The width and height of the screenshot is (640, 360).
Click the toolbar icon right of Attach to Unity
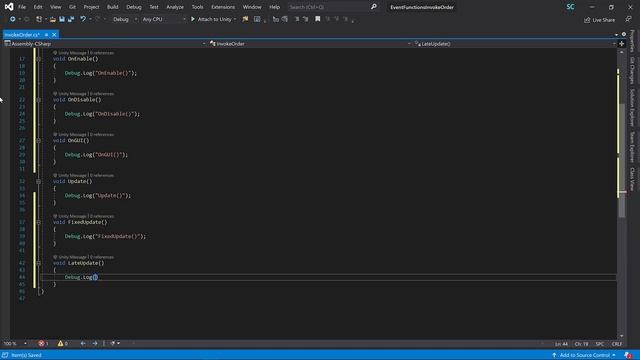[245, 19]
